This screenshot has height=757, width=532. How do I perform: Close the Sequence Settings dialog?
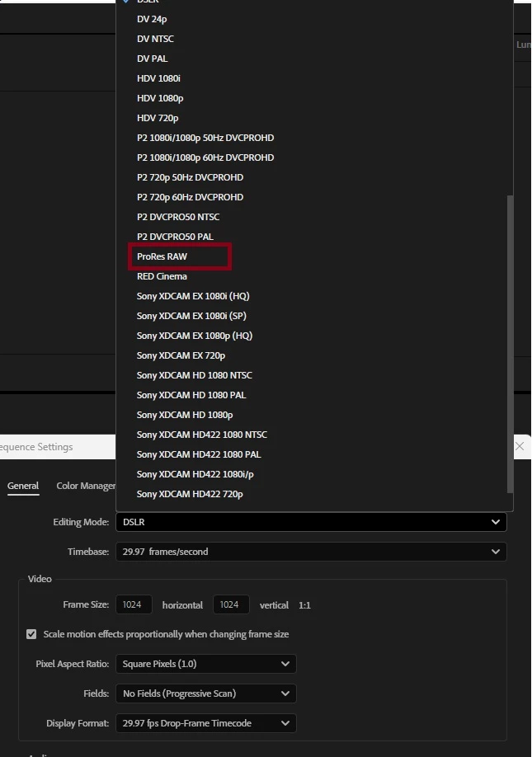point(520,447)
